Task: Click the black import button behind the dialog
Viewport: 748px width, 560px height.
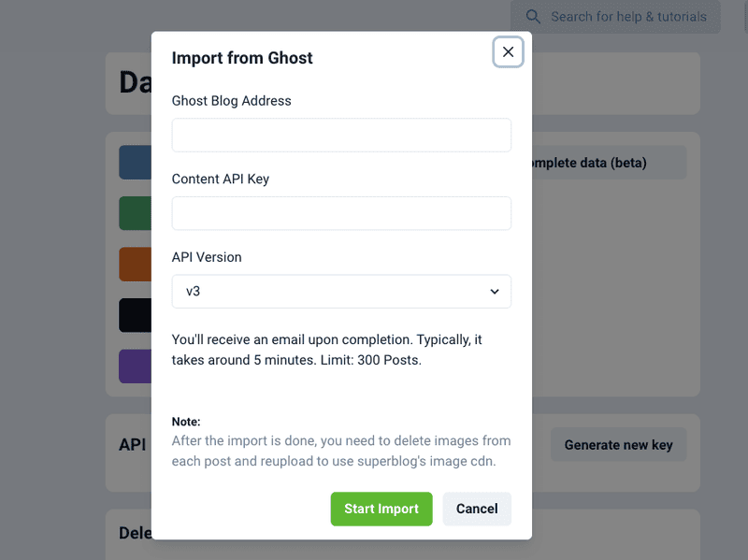Action: pyautogui.click(x=136, y=315)
